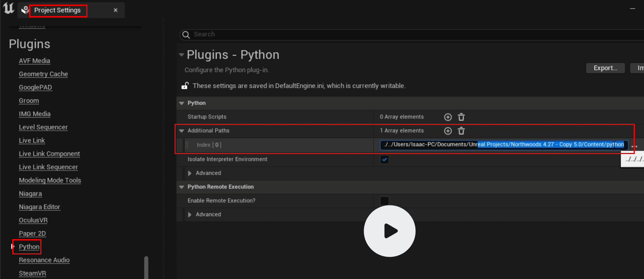644x279 pixels.
Task: Remove all Additional Paths elements with trash icon
Action: pos(461,131)
